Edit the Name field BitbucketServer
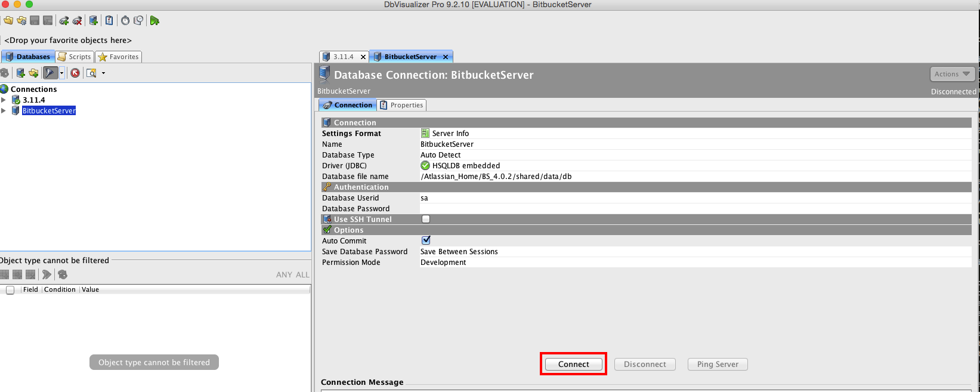The height and width of the screenshot is (392, 980). [695, 144]
